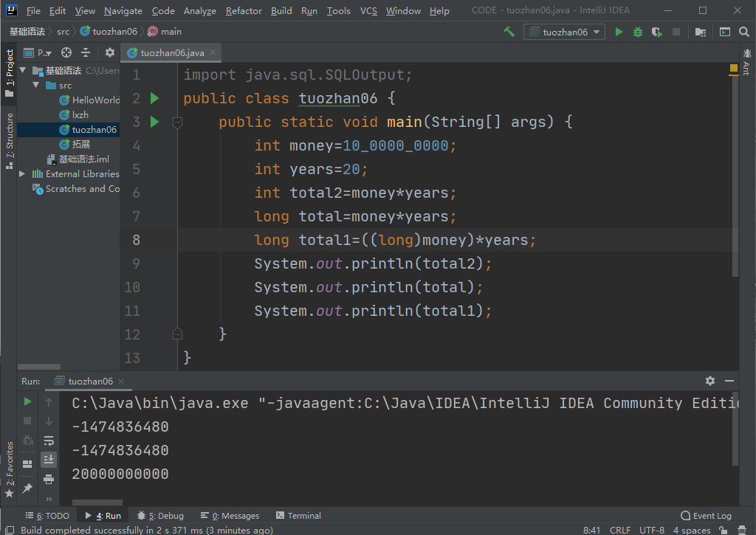Open the TODO tool window

pyautogui.click(x=47, y=516)
